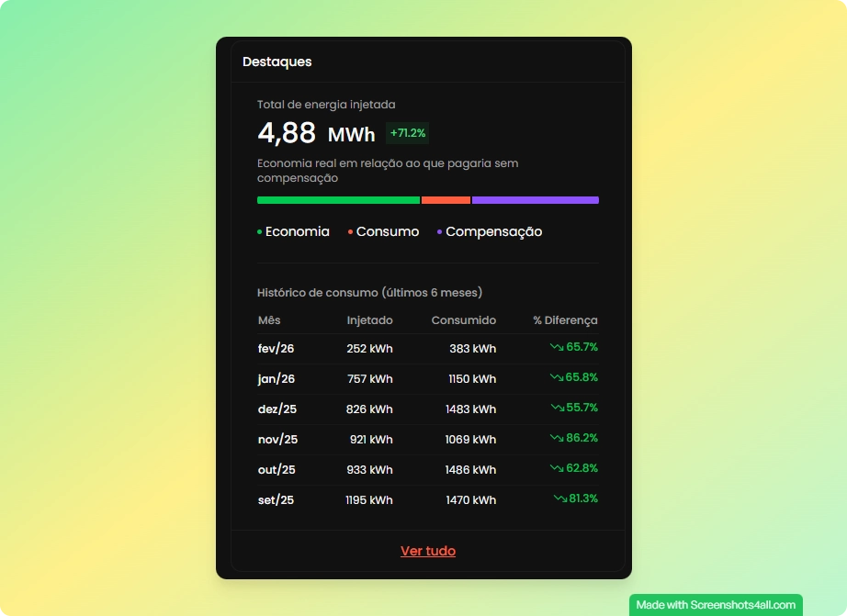Click the green Economia legend dot
847x616 pixels.
point(260,232)
